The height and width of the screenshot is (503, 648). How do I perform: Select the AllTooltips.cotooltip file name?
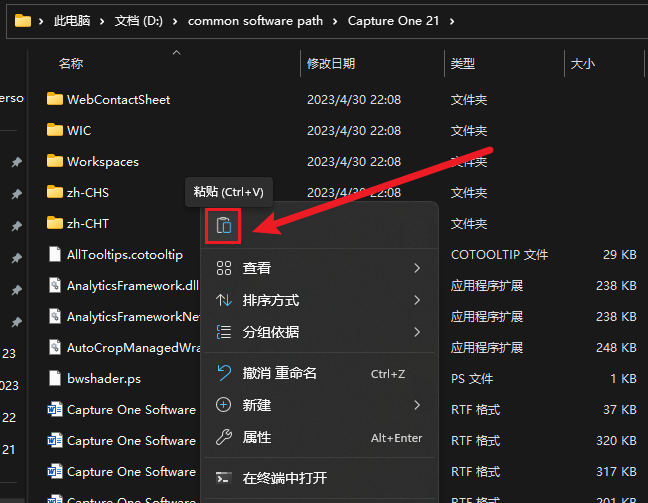[125, 255]
